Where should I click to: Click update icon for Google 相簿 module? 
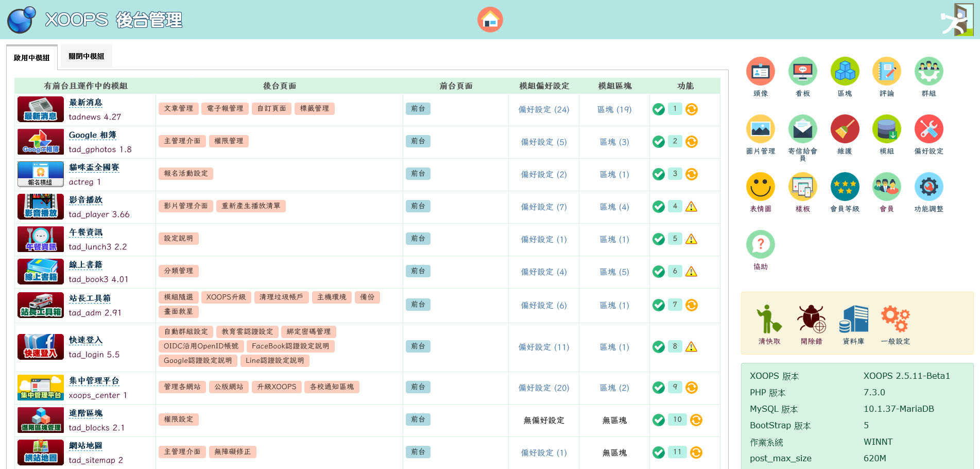692,142
